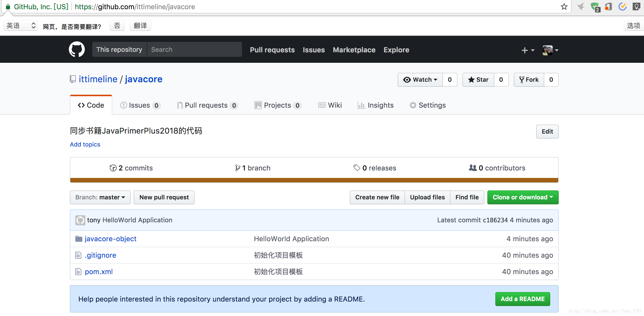
Task: Click New pull request button
Action: click(x=164, y=197)
